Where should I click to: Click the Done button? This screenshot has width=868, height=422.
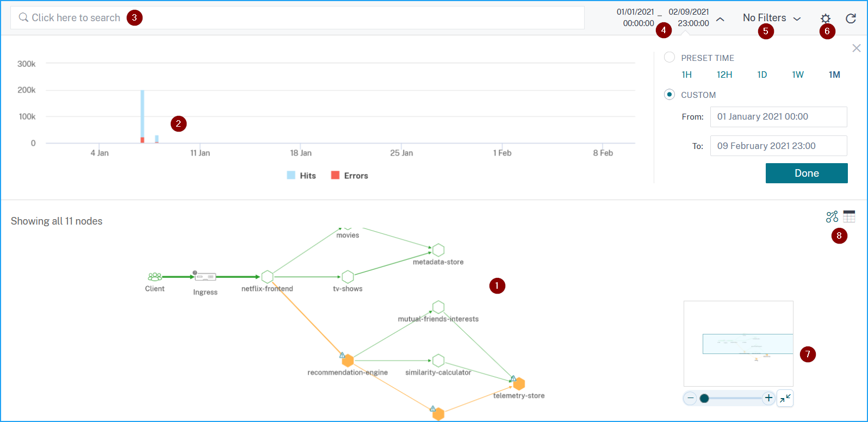(807, 173)
